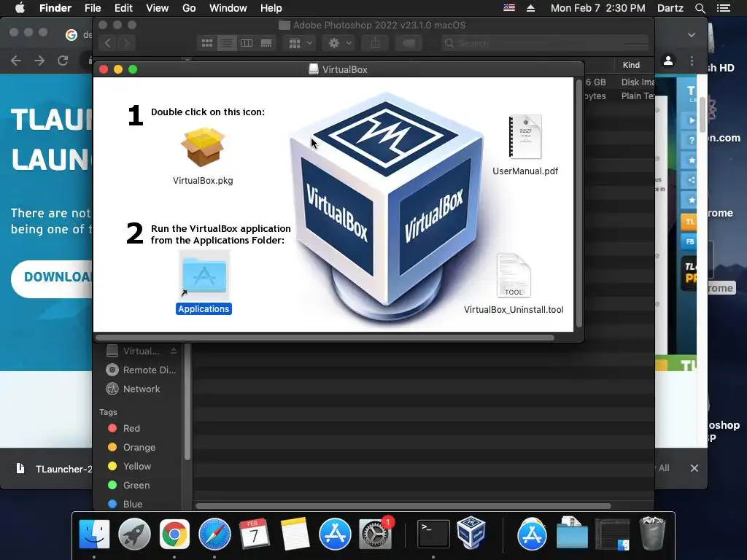747x560 pixels.
Task: Open the Help menu
Action: (271, 8)
